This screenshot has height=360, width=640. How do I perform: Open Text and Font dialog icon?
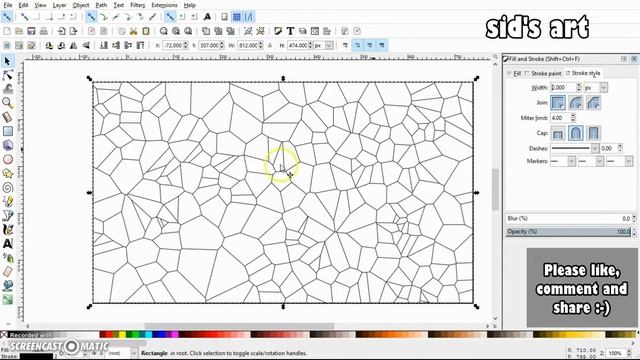pos(290,31)
